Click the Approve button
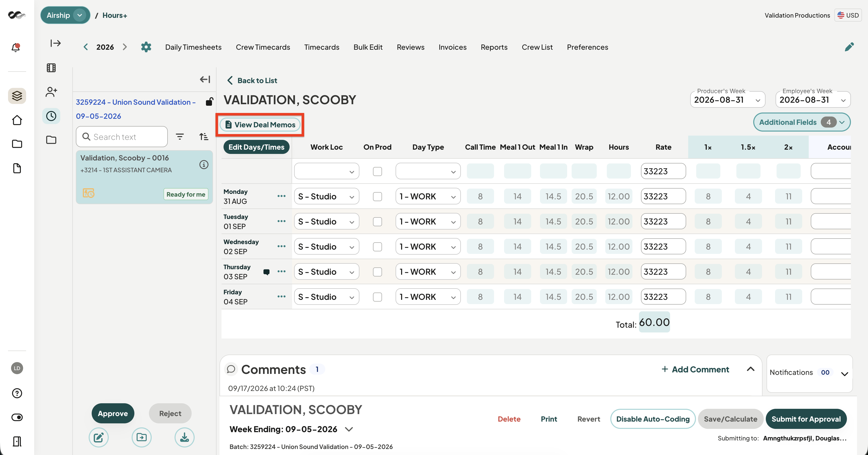Viewport: 868px width, 455px height. tap(113, 413)
